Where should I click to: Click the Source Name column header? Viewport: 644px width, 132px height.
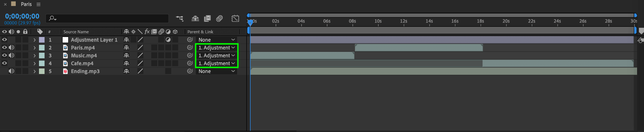click(x=76, y=32)
